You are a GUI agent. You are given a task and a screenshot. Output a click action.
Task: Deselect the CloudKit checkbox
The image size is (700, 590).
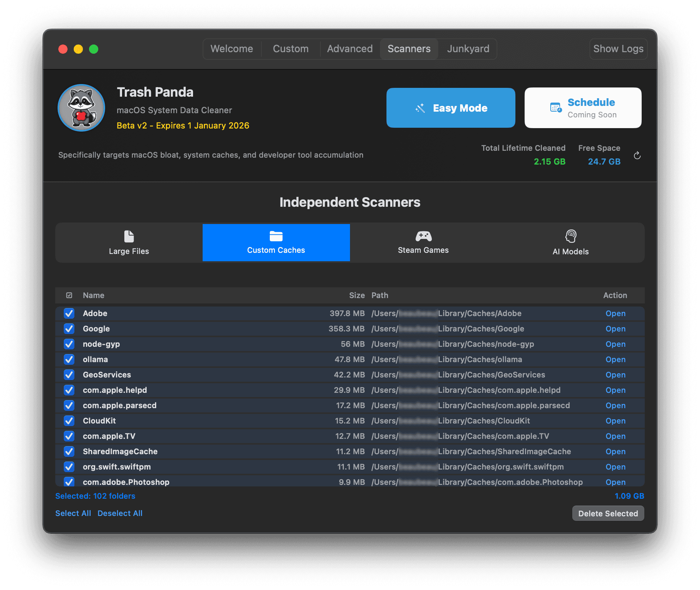pos(69,421)
